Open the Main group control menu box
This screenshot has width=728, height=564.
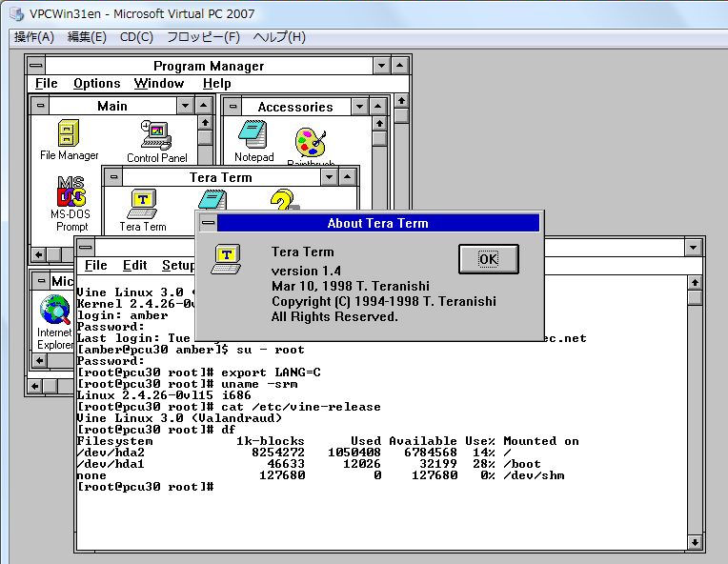[x=40, y=106]
